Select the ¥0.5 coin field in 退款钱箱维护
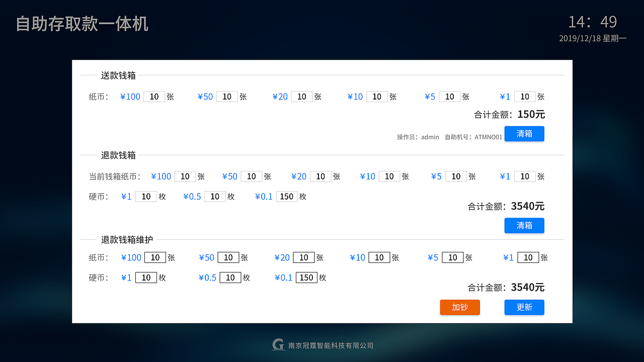644x362 pixels. pos(229,278)
